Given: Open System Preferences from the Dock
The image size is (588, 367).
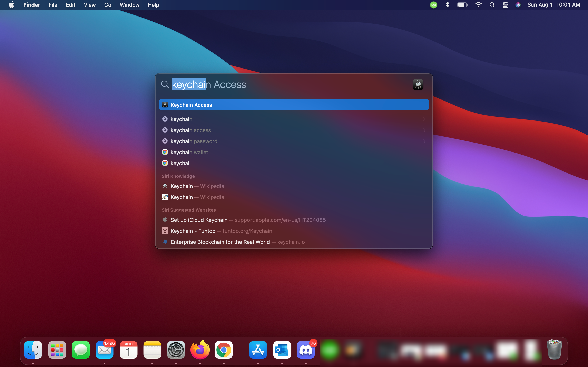Looking at the screenshot, I should pyautogui.click(x=176, y=350).
